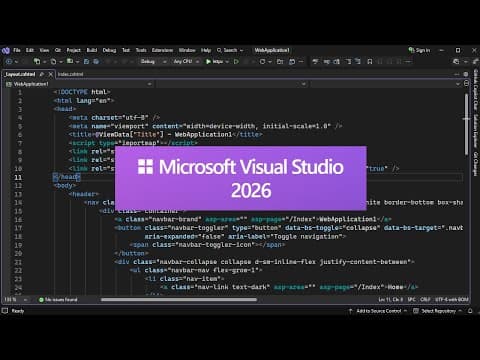Viewport: 480px width, 360px height.
Task: Open the Git menu
Action: point(58,50)
